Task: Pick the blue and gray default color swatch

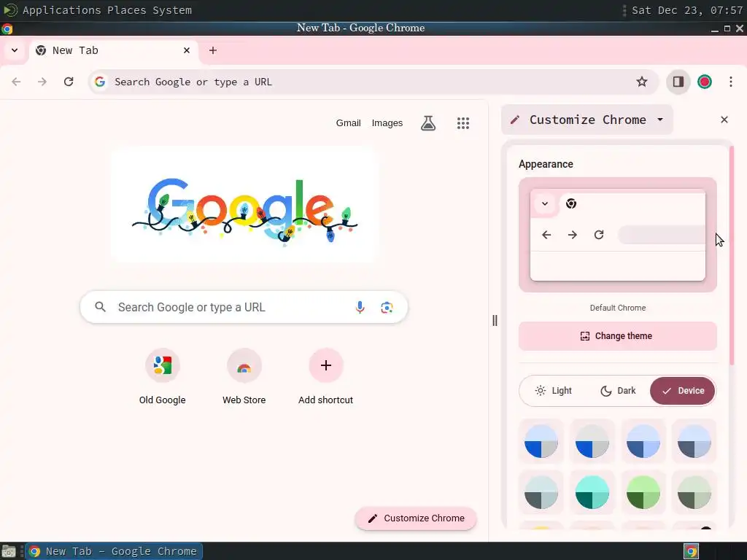Action: point(541,441)
